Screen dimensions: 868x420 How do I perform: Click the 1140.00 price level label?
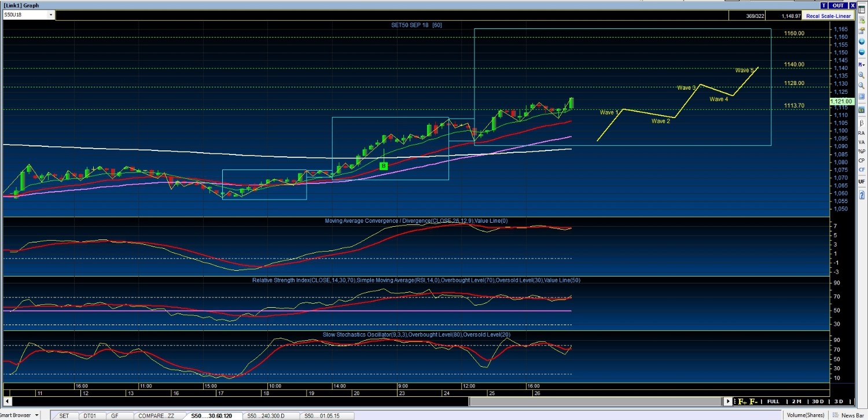pyautogui.click(x=794, y=64)
